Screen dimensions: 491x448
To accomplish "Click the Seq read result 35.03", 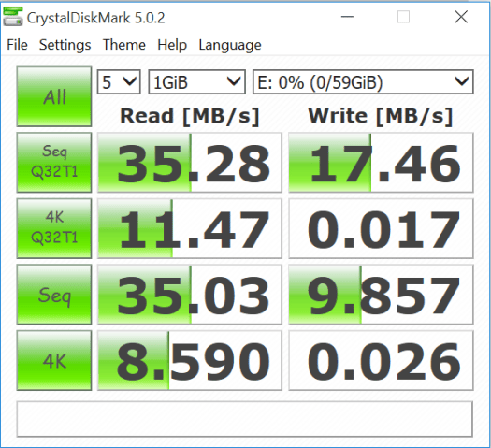I will coord(190,295).
